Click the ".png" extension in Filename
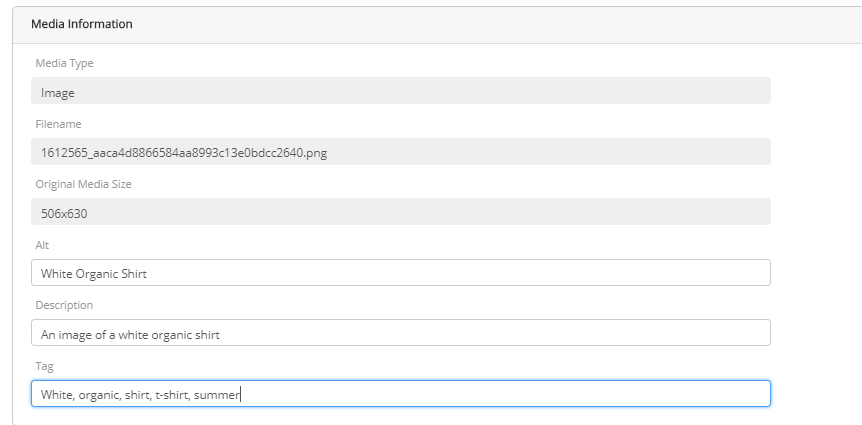Image resolution: width=862 pixels, height=425 pixels. pyautogui.click(x=315, y=152)
